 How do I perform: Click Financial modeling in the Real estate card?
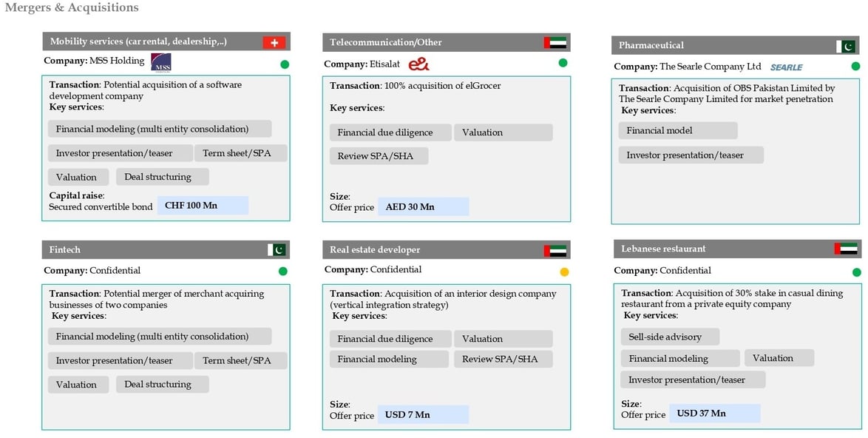[x=389, y=359]
